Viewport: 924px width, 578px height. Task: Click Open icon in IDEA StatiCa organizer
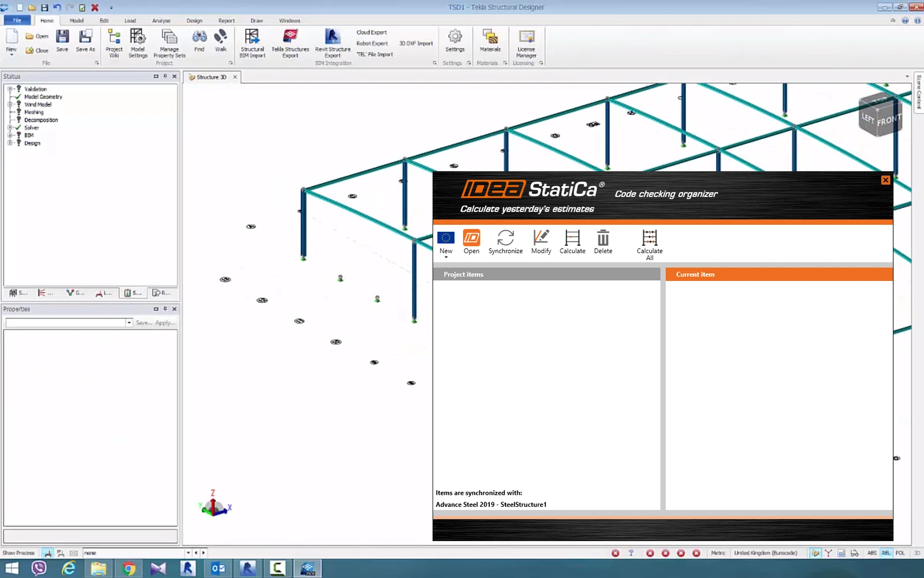coord(471,242)
